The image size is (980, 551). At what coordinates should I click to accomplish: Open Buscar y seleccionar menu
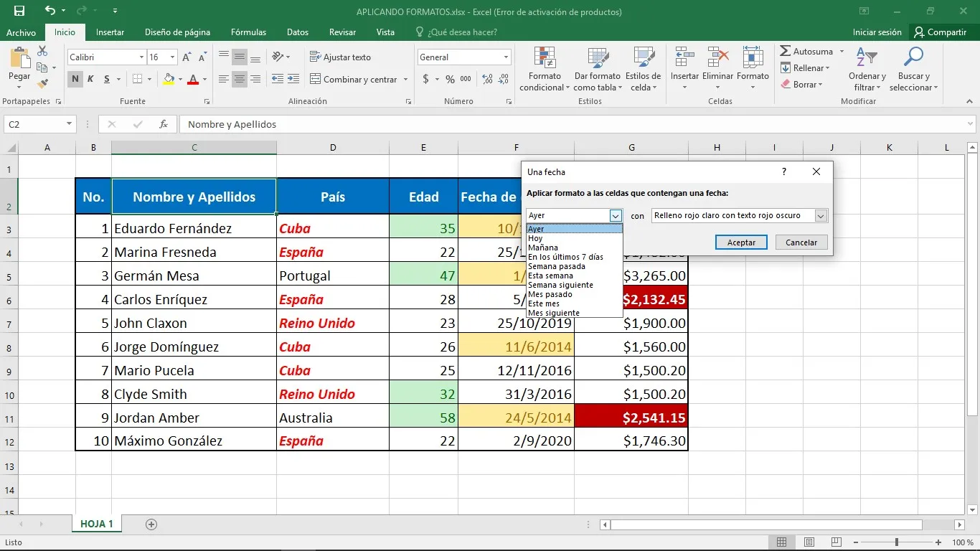coord(913,69)
